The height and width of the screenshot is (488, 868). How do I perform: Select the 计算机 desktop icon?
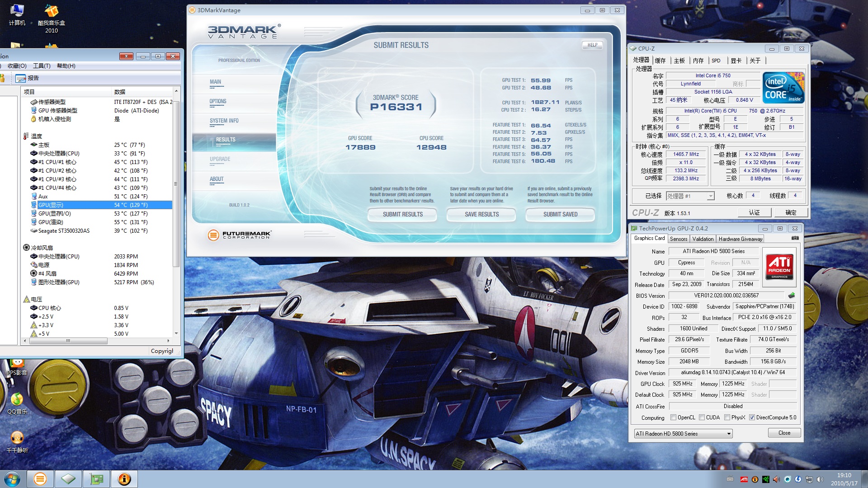[x=17, y=14]
